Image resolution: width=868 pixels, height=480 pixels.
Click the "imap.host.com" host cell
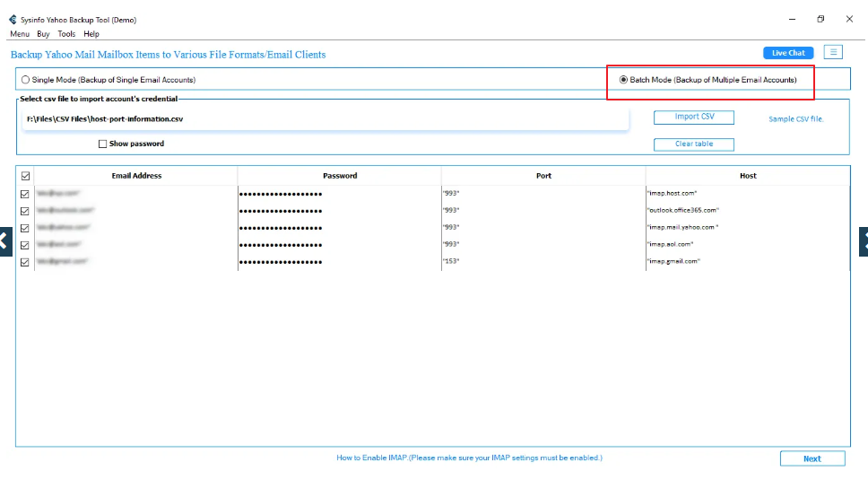pyautogui.click(x=747, y=193)
